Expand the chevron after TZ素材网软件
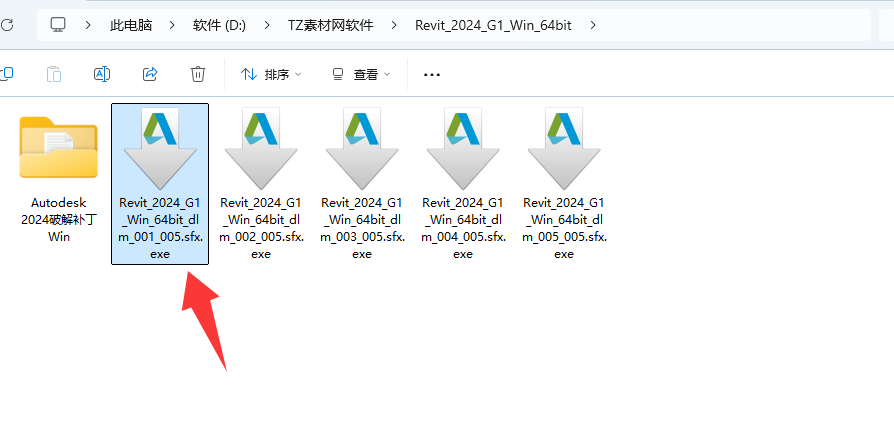894x444 pixels. [394, 25]
